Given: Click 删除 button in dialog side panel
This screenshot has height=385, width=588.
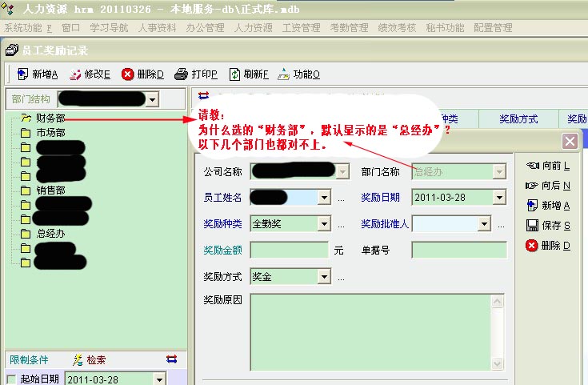Looking at the screenshot, I should pos(532,246).
